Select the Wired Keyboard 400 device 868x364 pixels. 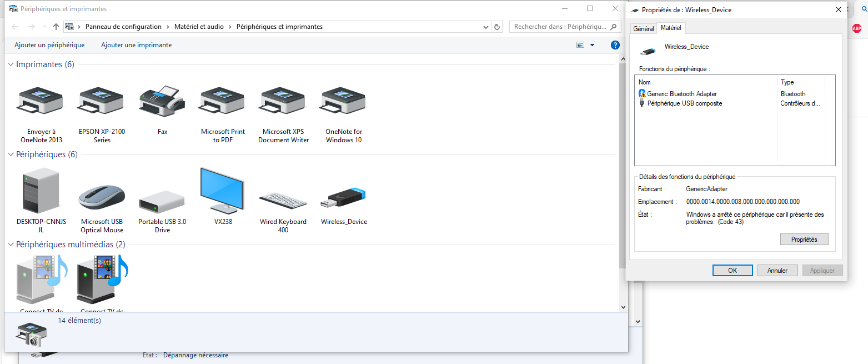click(283, 200)
